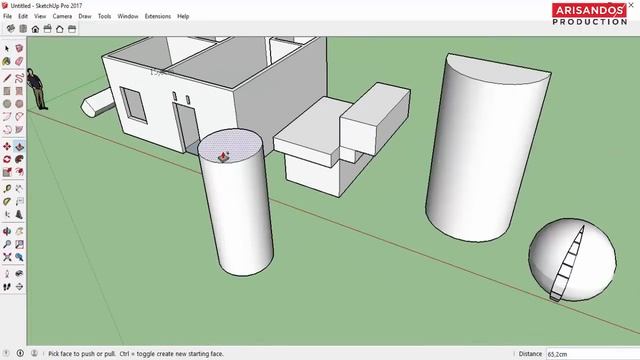Screen dimensions: 640x360
Task: Pick the Axes tool
Action: pyautogui.click(x=7, y=214)
